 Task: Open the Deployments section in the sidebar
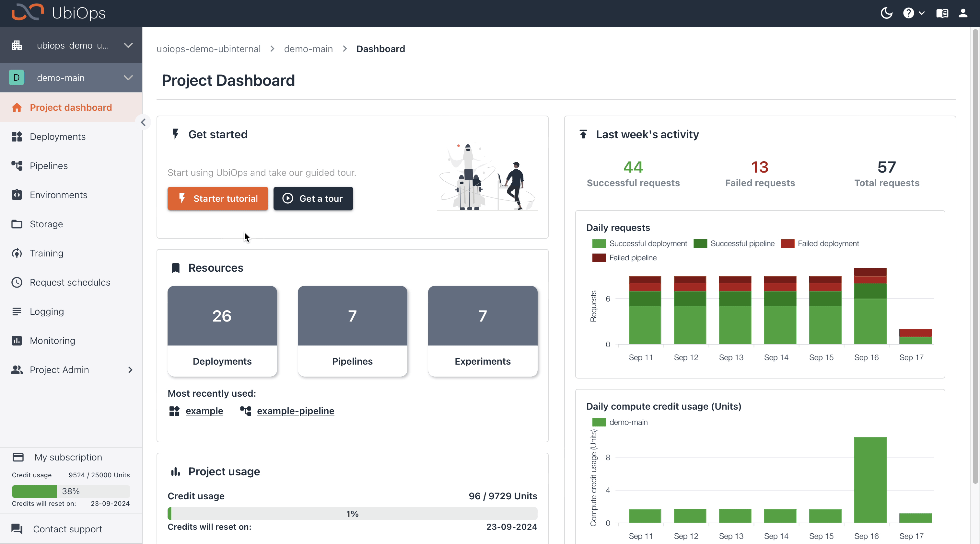57,136
